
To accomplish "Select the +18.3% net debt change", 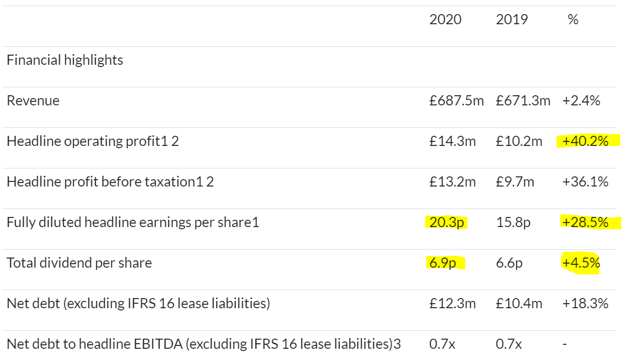I will coord(585,303).
